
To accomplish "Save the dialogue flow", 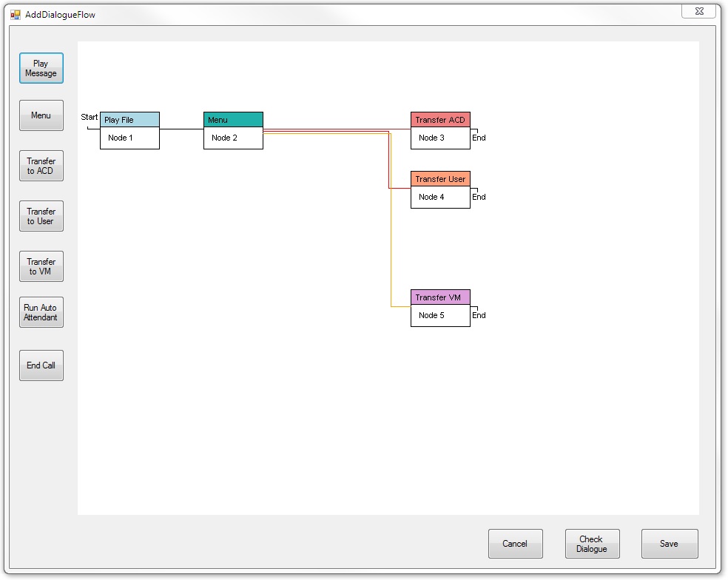I will point(669,544).
